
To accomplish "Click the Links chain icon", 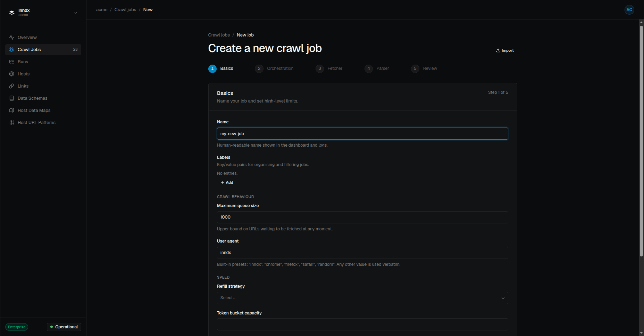I will point(11,86).
